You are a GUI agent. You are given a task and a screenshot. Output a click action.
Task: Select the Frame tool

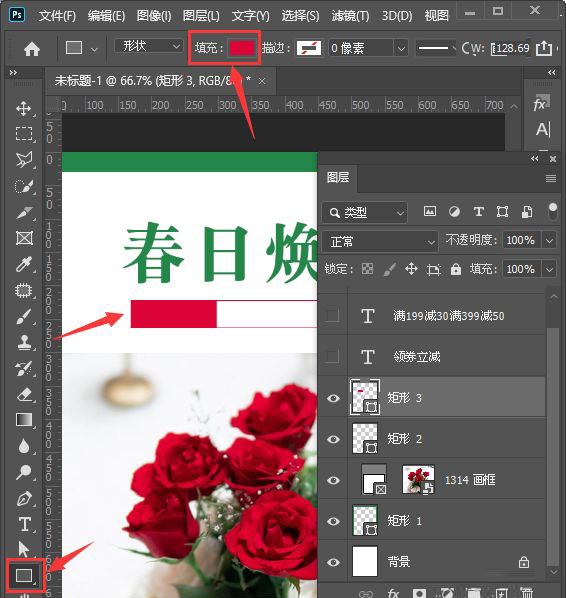24,238
